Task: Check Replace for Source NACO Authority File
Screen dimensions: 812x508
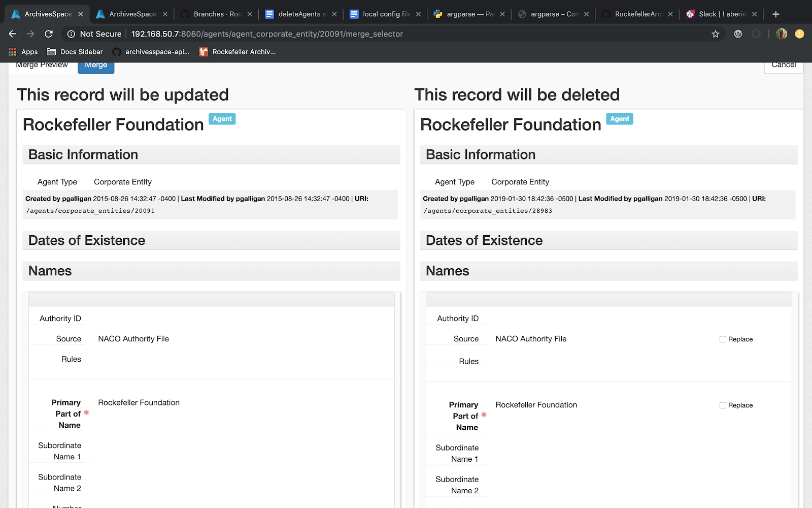Action: 723,339
